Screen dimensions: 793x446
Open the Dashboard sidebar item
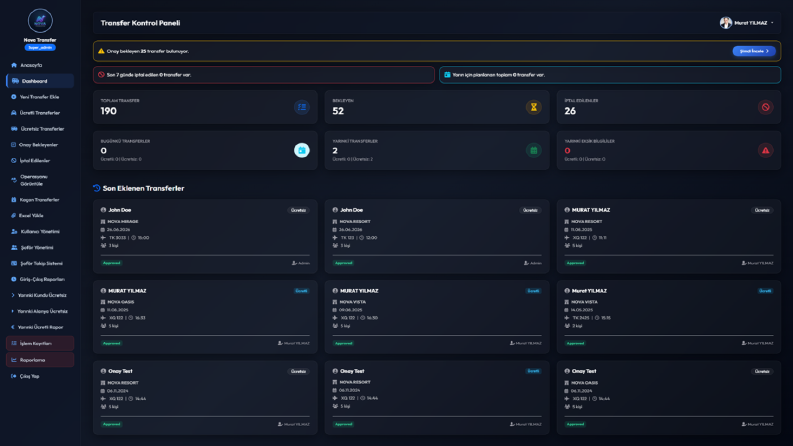tap(40, 81)
